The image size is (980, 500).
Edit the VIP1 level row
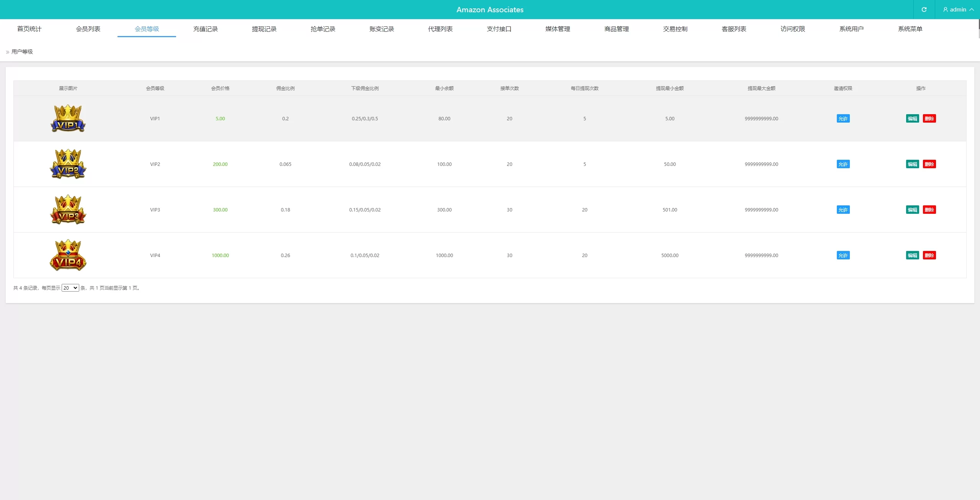pos(912,118)
